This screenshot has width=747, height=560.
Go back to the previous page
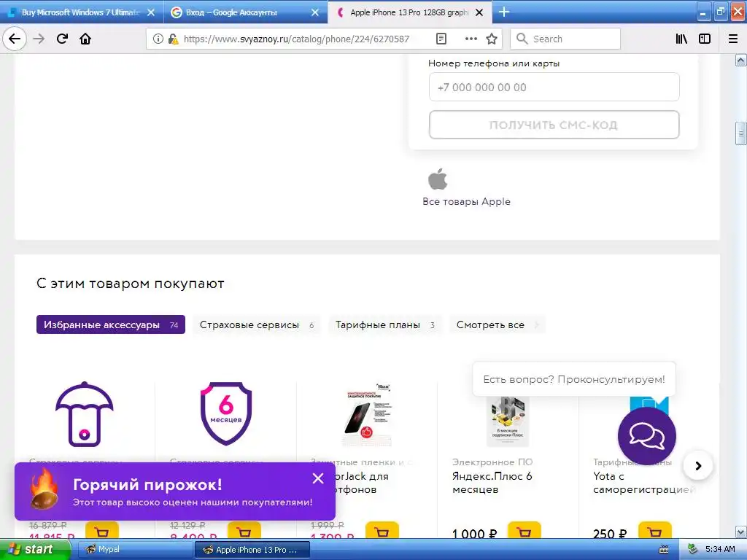point(15,39)
